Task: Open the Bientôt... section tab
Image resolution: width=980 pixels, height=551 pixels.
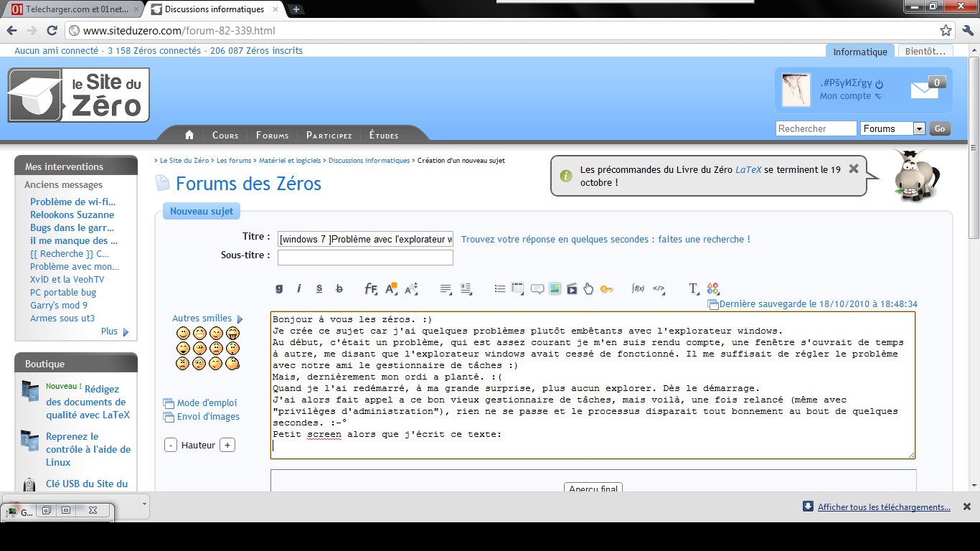Action: (925, 51)
